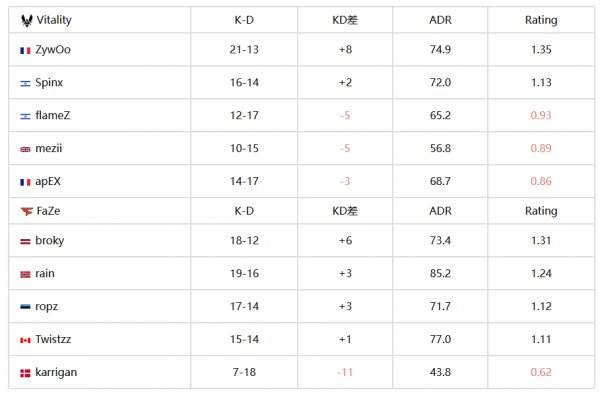Open player flameZ's name link
The height and width of the screenshot is (401, 600).
tap(52, 115)
